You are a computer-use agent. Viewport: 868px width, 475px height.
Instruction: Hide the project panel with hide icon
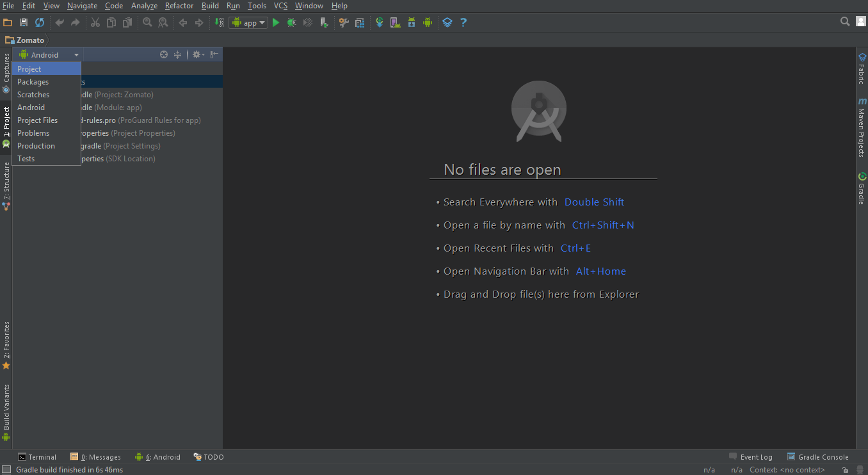214,55
